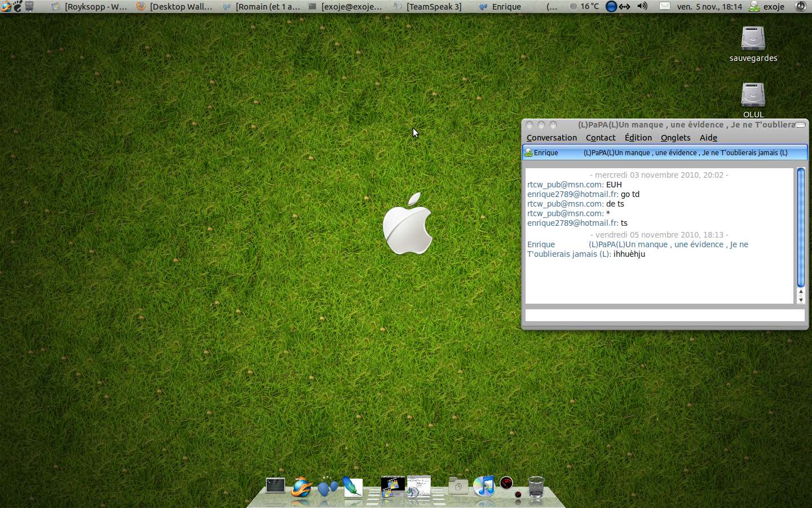The width and height of the screenshot is (812, 508).
Task: Switch to the TeamSpeak 3 taskbar window
Action: [x=427, y=7]
